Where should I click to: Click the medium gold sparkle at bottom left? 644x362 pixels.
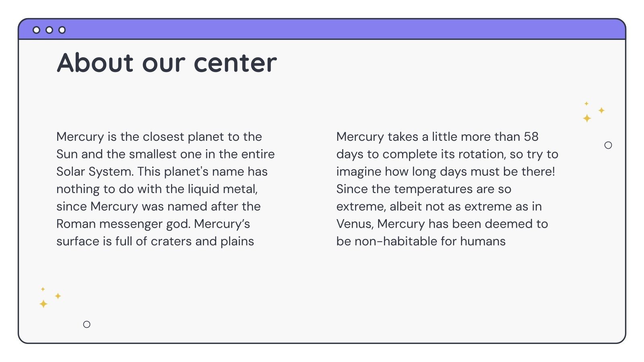tap(58, 296)
